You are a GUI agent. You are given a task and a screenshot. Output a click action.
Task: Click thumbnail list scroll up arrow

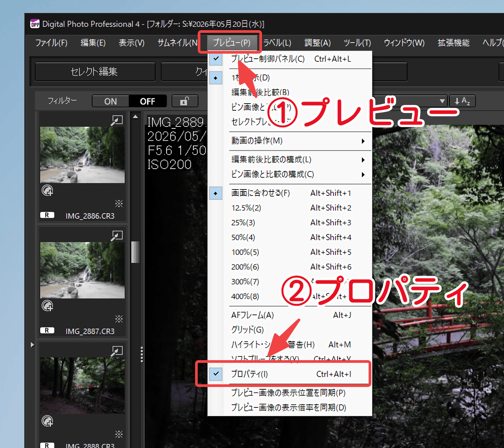tap(135, 117)
